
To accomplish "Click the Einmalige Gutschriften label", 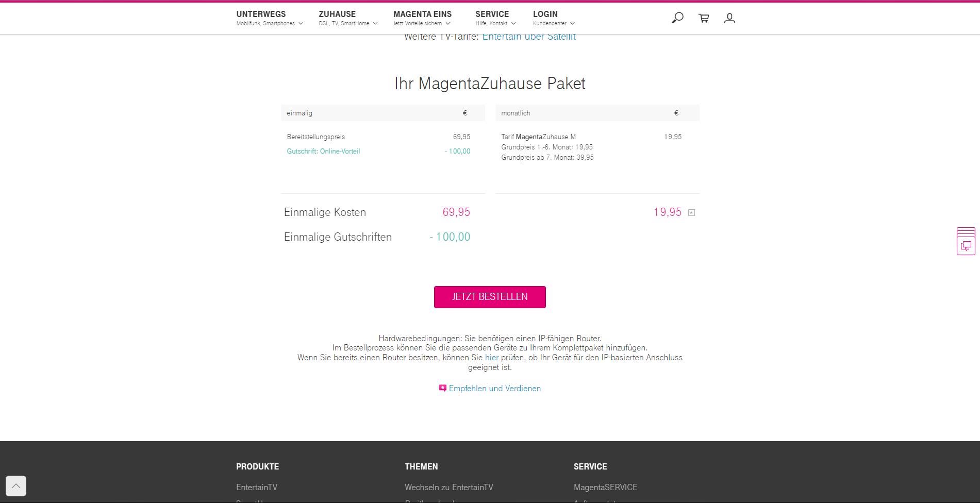I will (x=338, y=237).
